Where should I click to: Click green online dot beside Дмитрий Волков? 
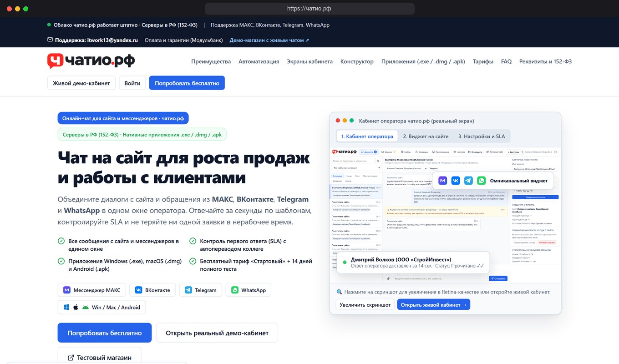coord(345,263)
